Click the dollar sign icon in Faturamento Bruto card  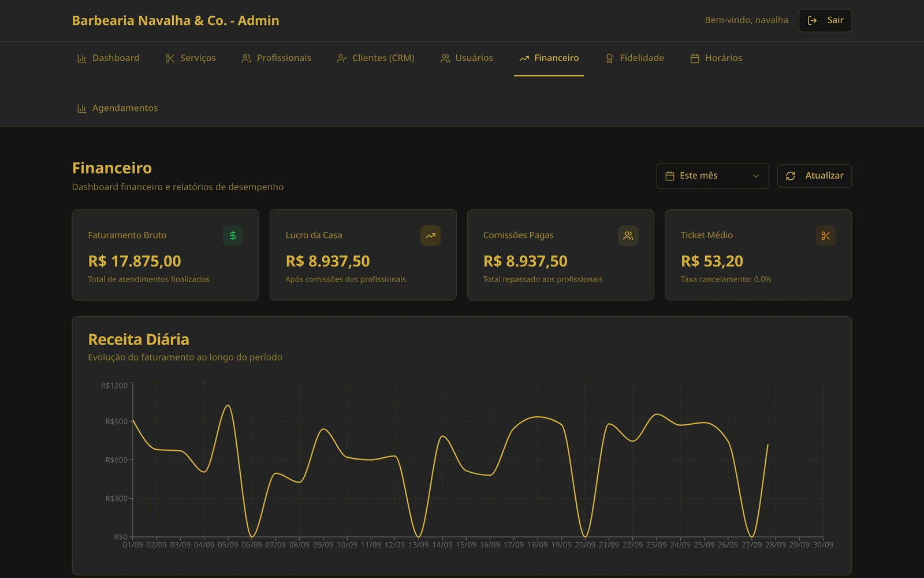pos(233,236)
